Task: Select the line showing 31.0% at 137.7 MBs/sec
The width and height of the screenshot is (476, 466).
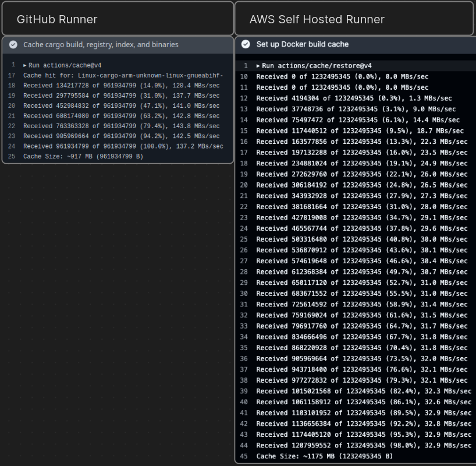Action: point(122,96)
